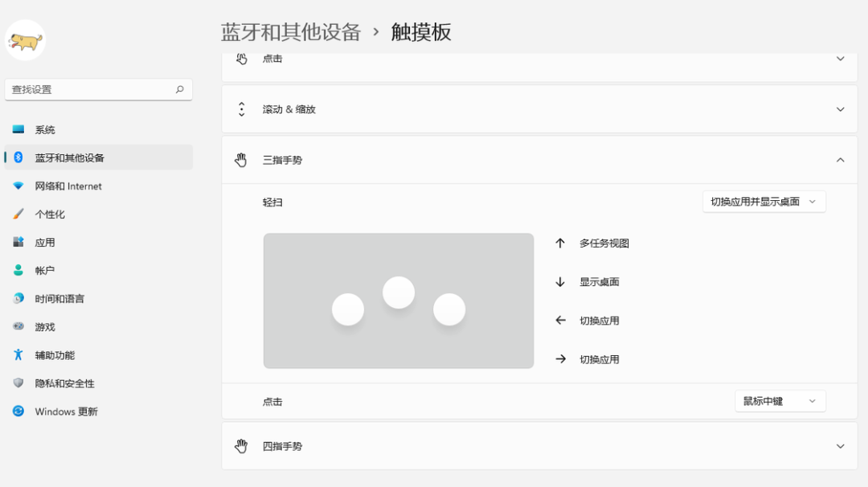Open the 鼠标中键 tap dropdown
Screen dimensions: 868x487
(x=780, y=401)
